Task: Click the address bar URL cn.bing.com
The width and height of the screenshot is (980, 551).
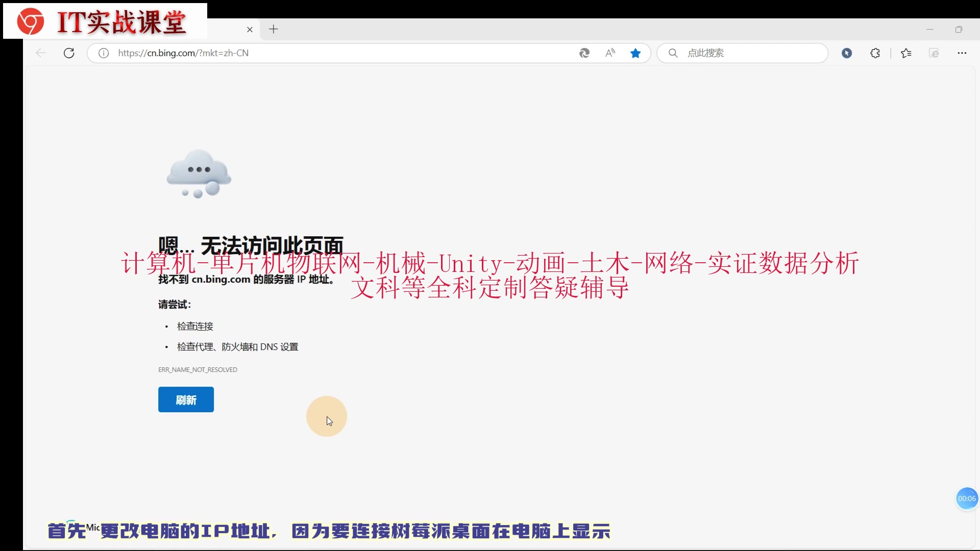Action: point(183,53)
